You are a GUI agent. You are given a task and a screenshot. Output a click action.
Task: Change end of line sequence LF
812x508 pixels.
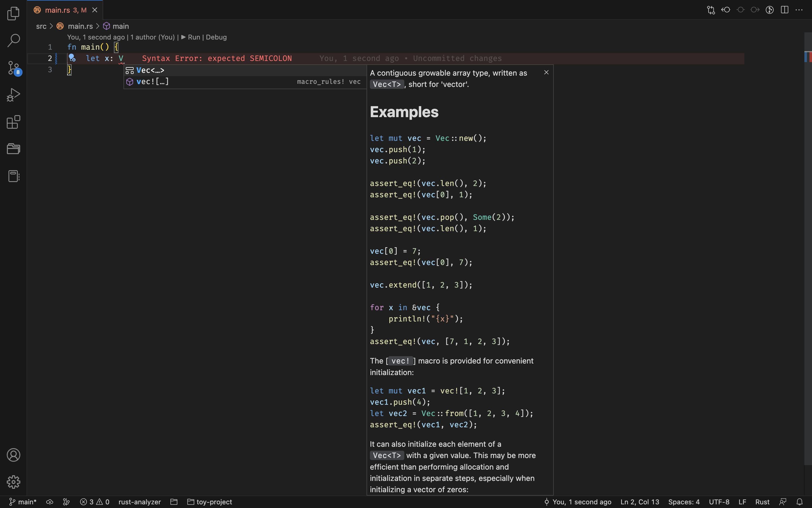point(742,502)
